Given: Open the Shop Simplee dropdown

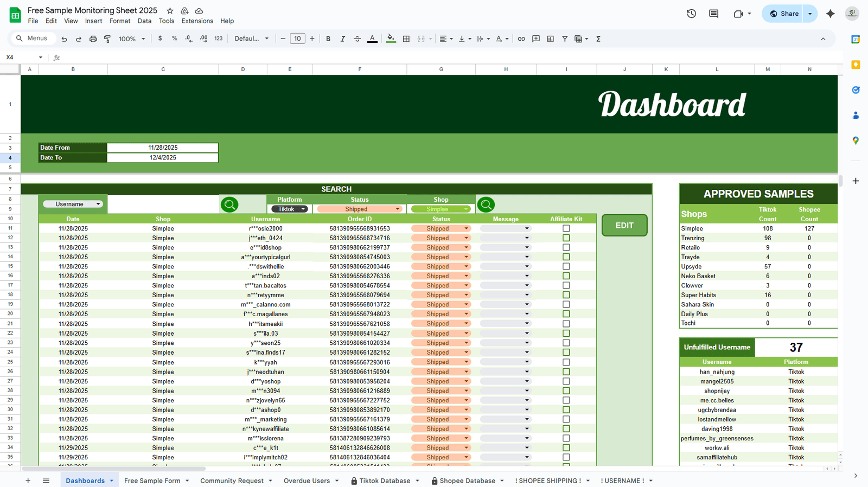Looking at the screenshot, I should [x=441, y=209].
